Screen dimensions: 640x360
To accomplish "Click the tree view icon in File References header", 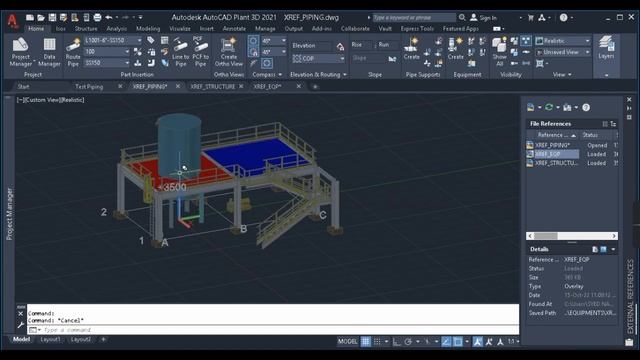I will (613, 124).
